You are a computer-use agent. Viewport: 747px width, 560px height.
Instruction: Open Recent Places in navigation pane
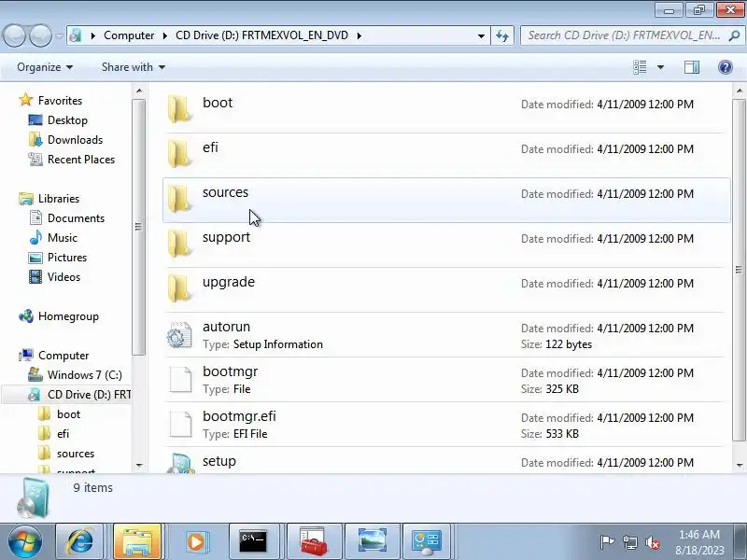(x=81, y=159)
